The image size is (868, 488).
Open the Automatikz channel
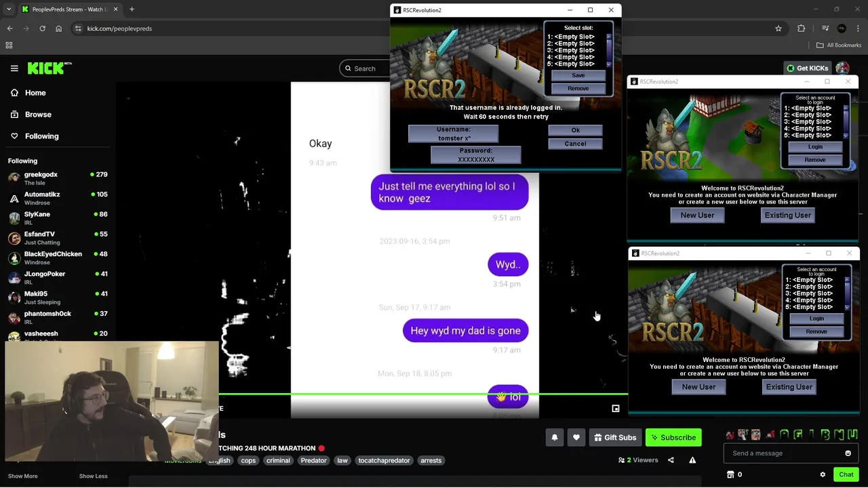(58, 198)
